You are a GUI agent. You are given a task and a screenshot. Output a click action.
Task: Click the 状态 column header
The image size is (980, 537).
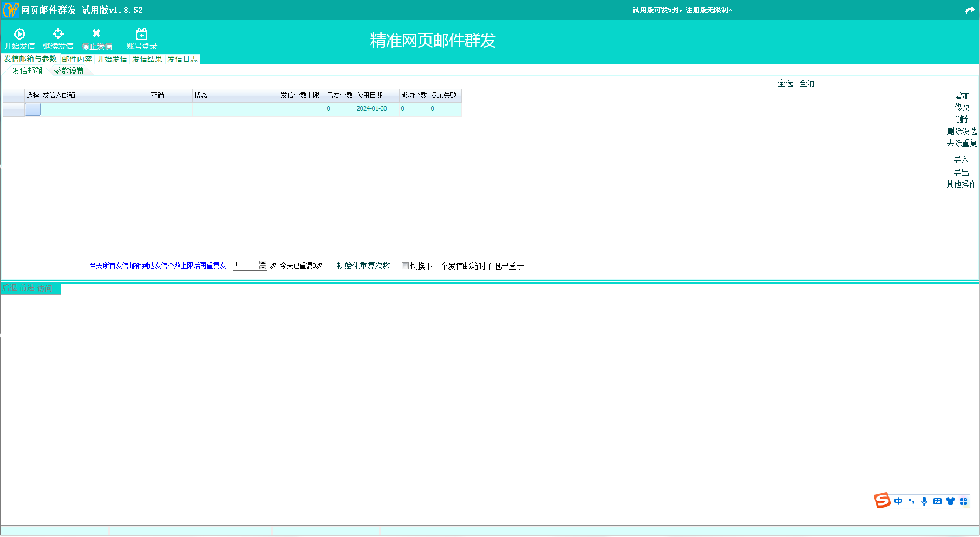236,95
